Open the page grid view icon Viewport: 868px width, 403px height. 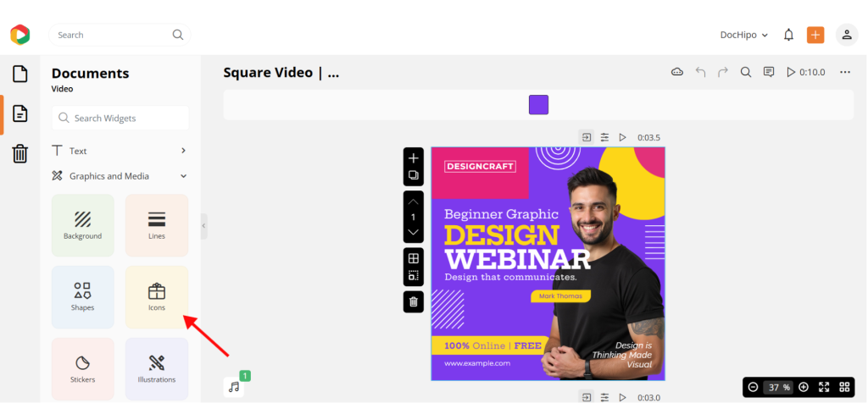click(x=844, y=387)
